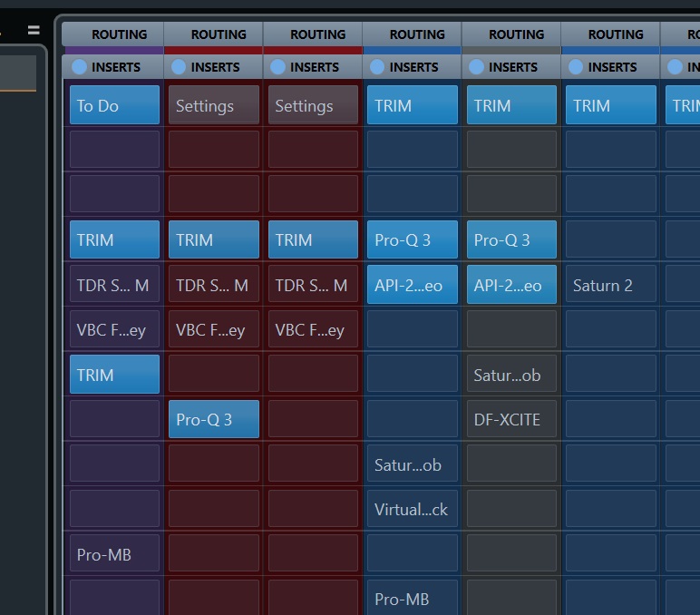Open the Saturn 2 insert

[611, 285]
